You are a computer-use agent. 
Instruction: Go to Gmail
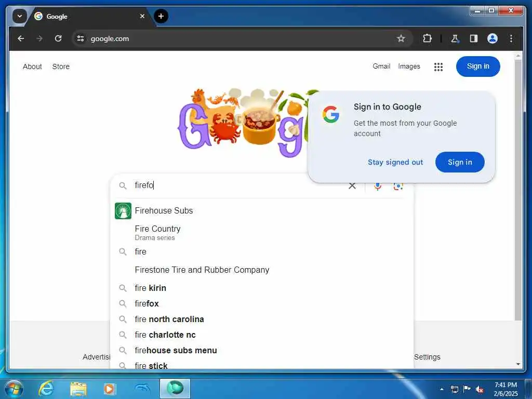[x=381, y=66]
